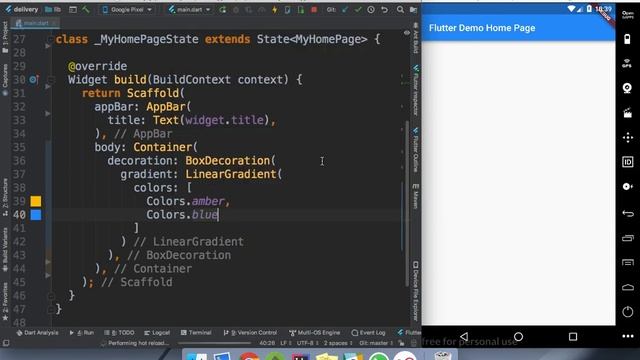Open the Google Pixel device selector dropdown
The image size is (640, 360).
click(127, 9)
